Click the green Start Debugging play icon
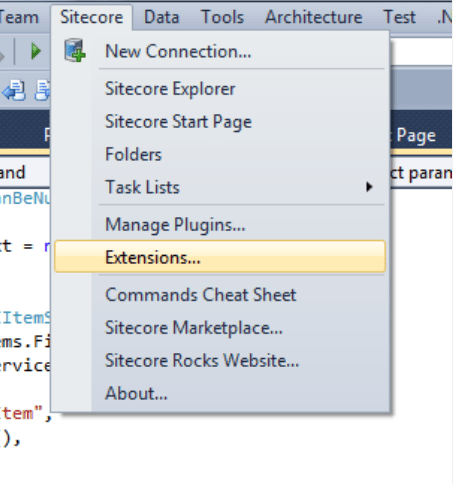The width and height of the screenshot is (453, 485). [x=35, y=51]
